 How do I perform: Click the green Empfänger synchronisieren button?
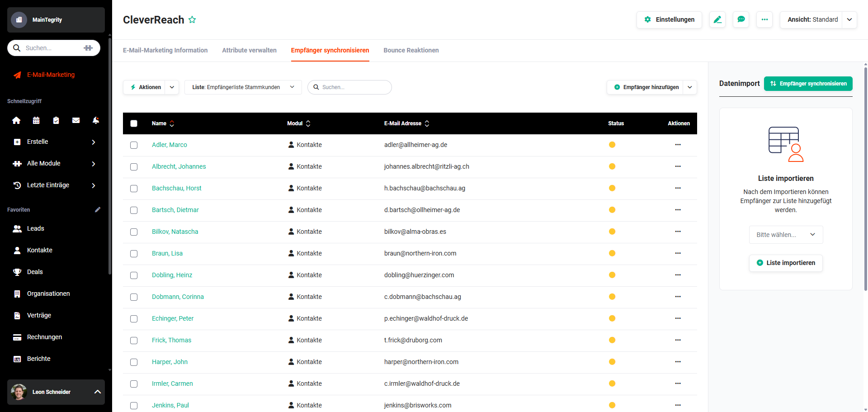[x=808, y=84]
